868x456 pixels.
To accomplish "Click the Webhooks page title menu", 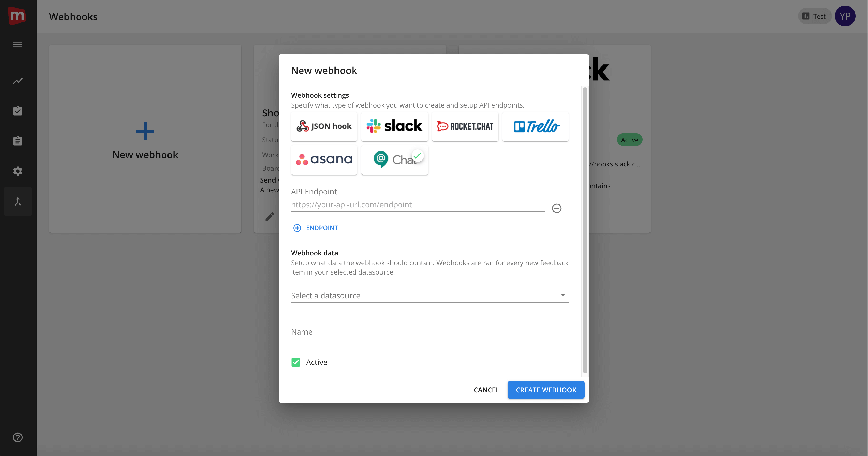I will pyautogui.click(x=73, y=16).
